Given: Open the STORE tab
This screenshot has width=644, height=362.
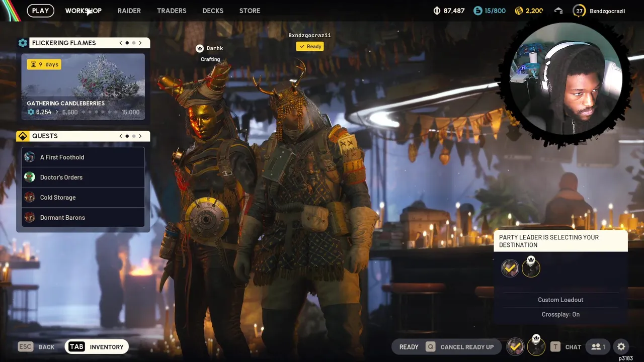Looking at the screenshot, I should tap(250, 11).
